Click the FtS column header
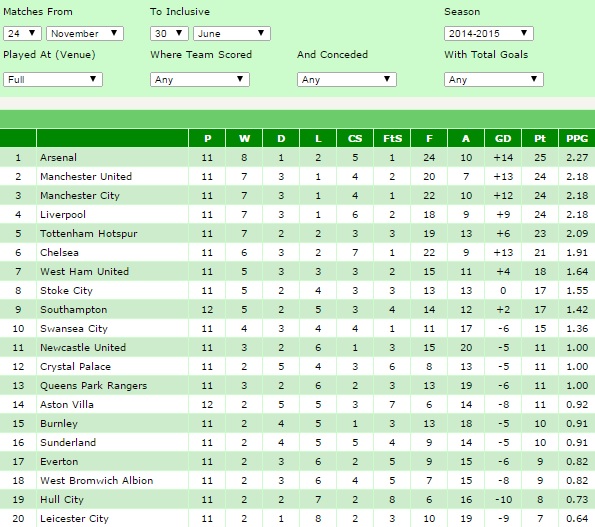The image size is (595, 527). pyautogui.click(x=392, y=138)
